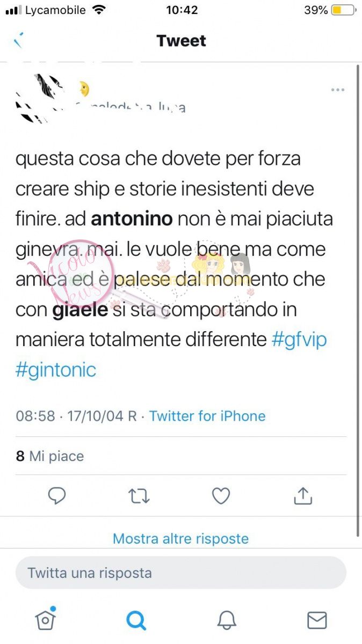View the 8 Mi piace likes list

[x=50, y=456]
